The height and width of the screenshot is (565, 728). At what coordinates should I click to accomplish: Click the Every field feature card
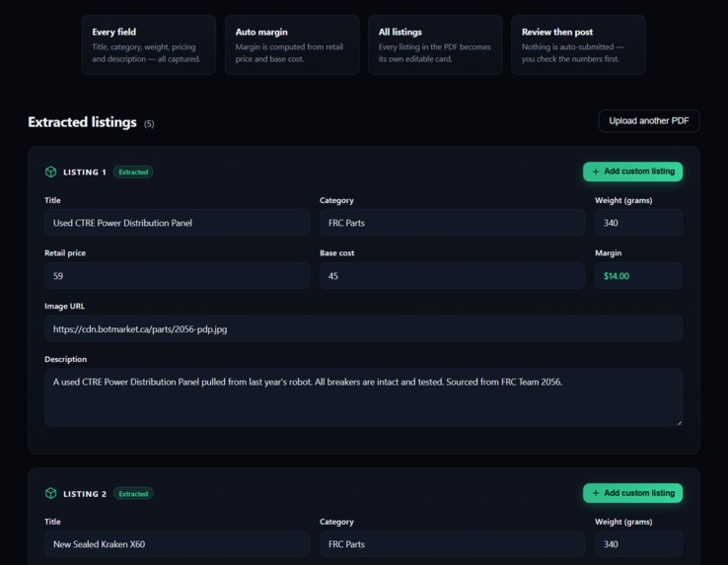point(149,45)
